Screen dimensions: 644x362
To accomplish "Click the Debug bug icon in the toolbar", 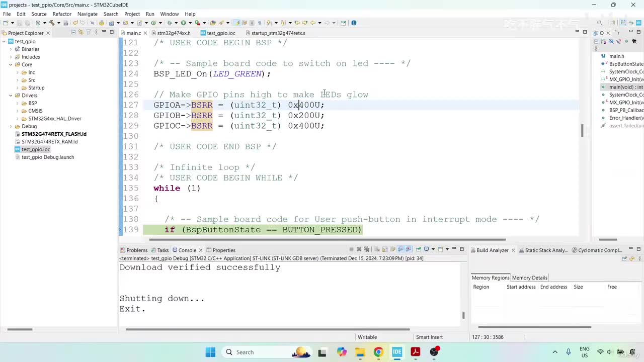I will pyautogui.click(x=170, y=23).
